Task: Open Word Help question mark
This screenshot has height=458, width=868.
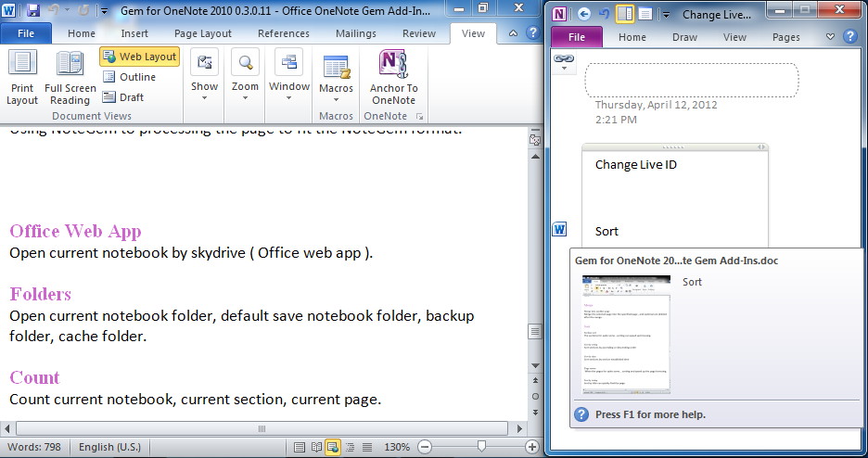Action: (532, 32)
